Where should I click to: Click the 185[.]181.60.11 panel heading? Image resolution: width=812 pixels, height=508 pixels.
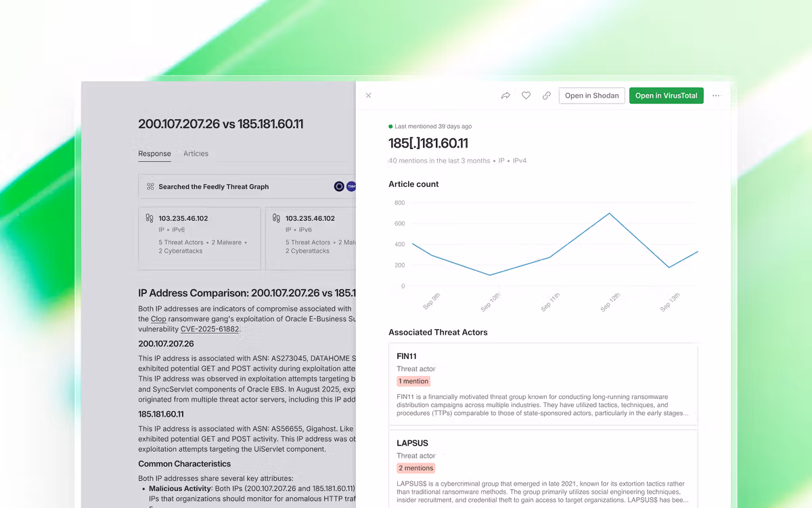(428, 144)
